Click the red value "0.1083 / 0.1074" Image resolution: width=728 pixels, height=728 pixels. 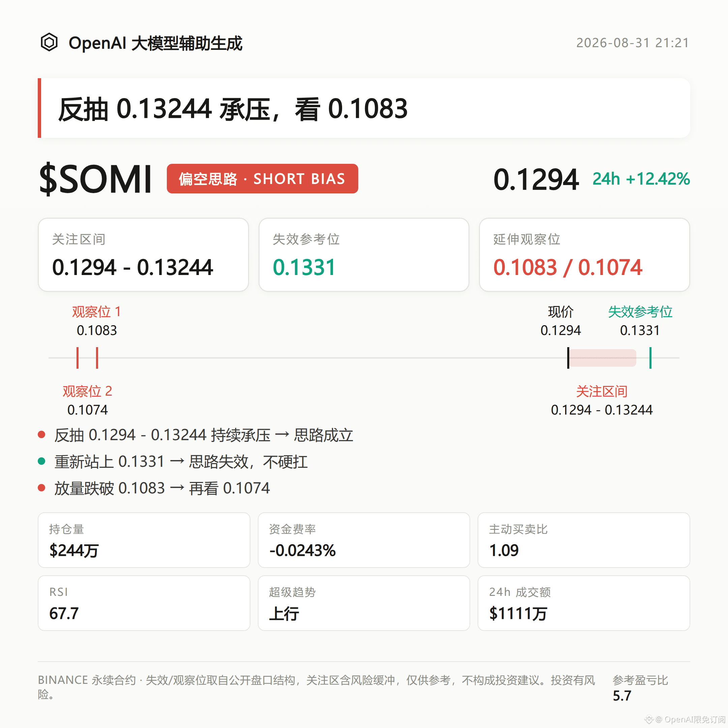[568, 268]
